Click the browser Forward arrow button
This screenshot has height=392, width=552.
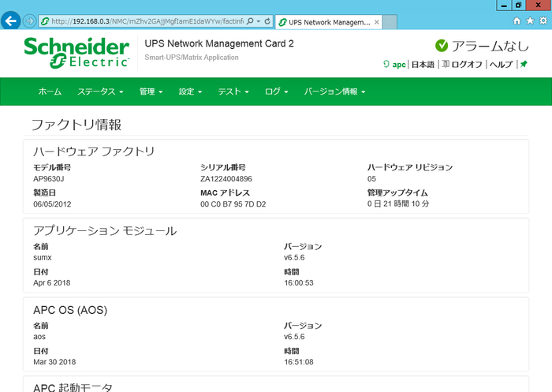(x=30, y=21)
